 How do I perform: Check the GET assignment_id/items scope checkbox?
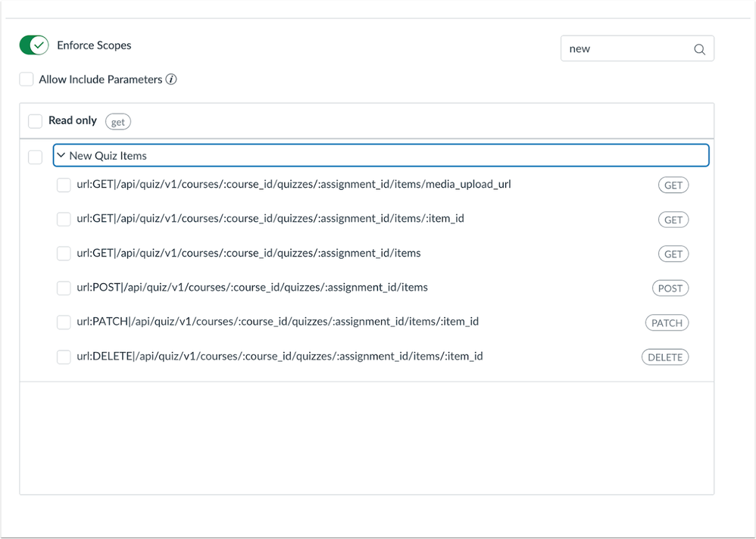64,254
